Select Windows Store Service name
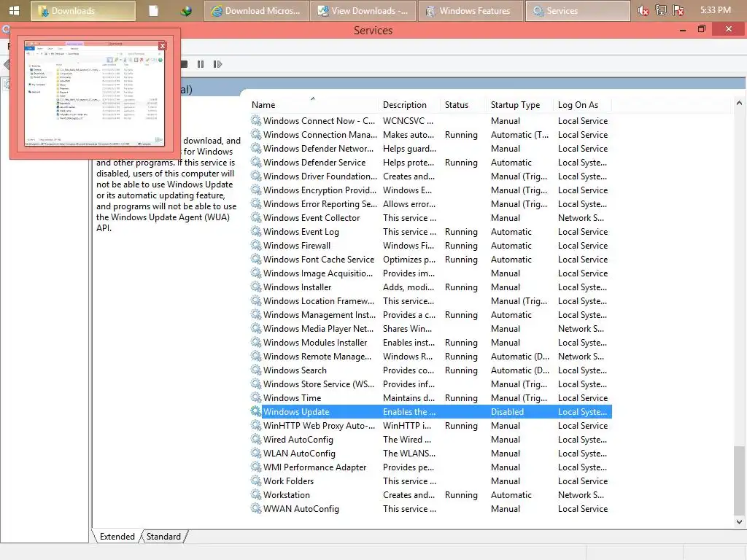 point(319,384)
